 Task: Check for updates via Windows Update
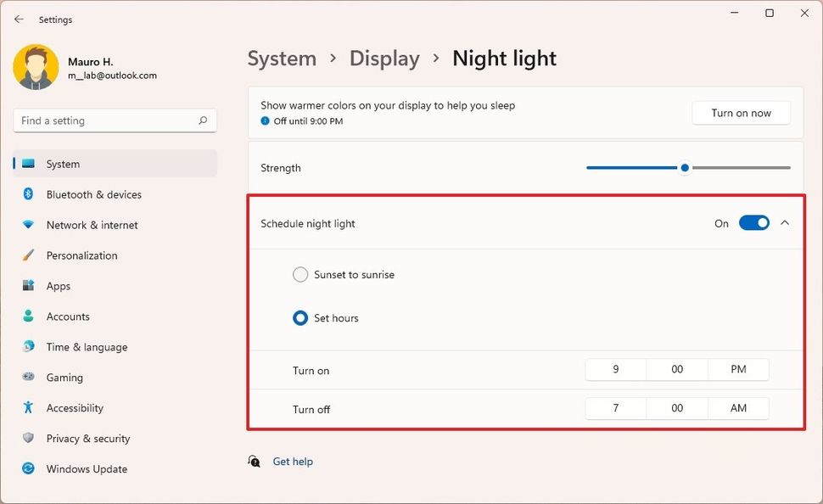click(x=86, y=469)
